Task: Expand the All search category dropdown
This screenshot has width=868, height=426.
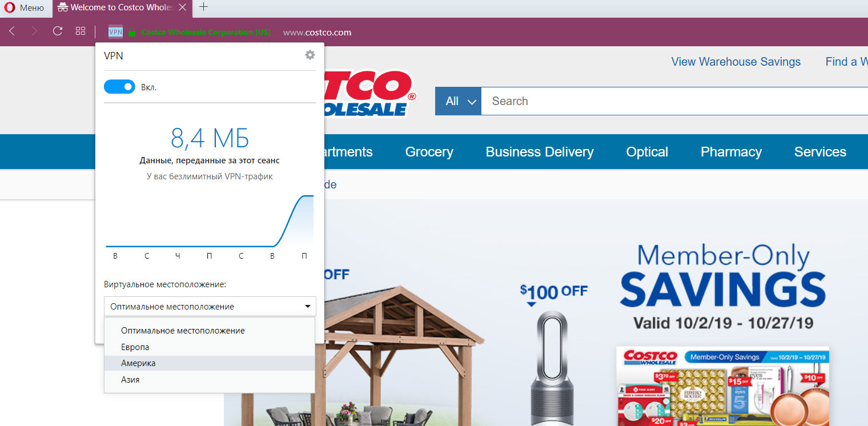Action: [458, 101]
